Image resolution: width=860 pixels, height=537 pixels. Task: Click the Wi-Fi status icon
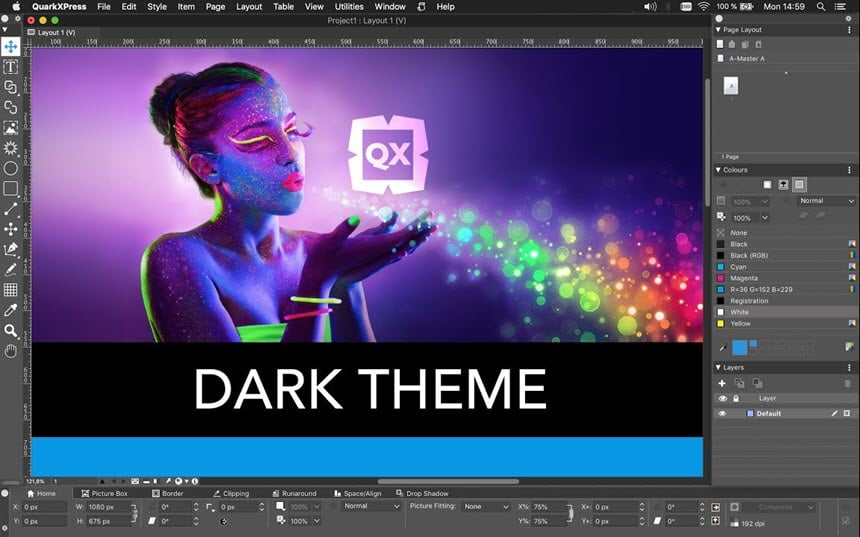(x=704, y=7)
